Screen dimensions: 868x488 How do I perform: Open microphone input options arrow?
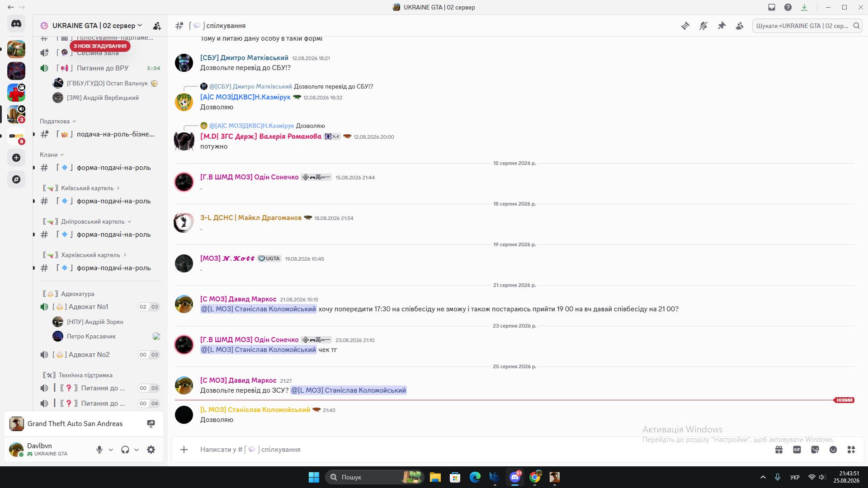tap(111, 450)
